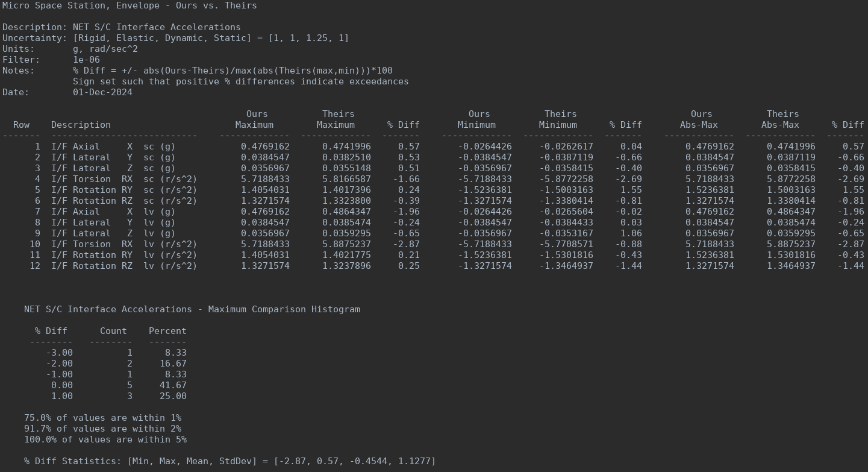
Task: Select the 'I/F Lateral Z lv (g)' row description
Action: point(113,233)
